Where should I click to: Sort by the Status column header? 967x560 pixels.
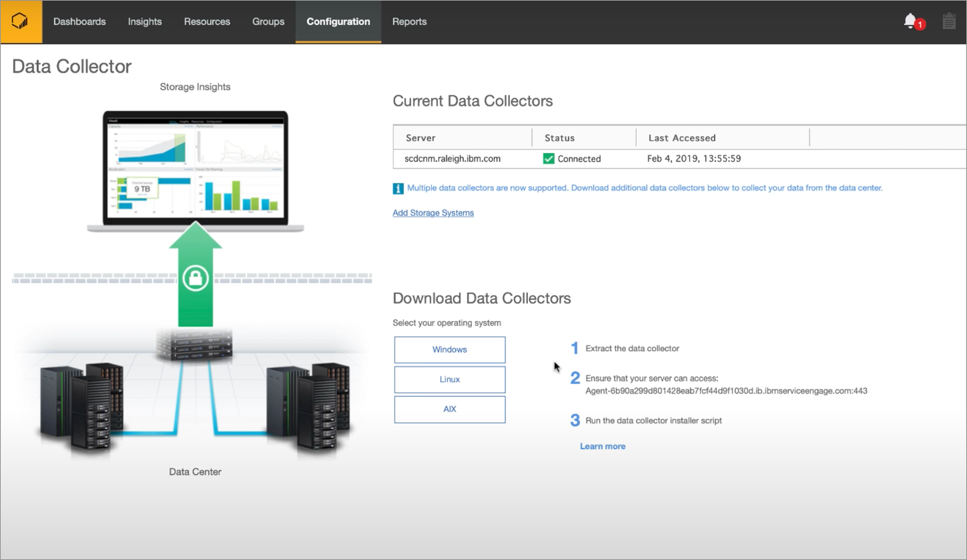(x=560, y=138)
